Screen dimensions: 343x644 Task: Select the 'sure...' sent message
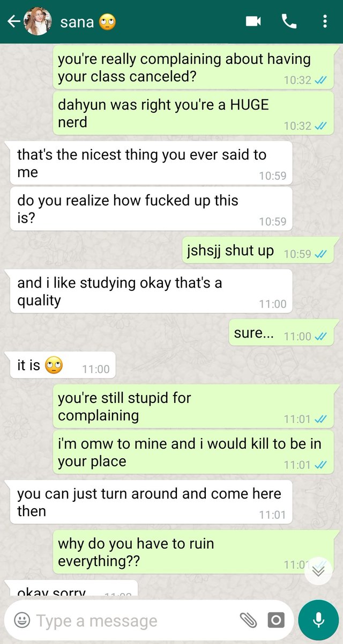coord(281,334)
